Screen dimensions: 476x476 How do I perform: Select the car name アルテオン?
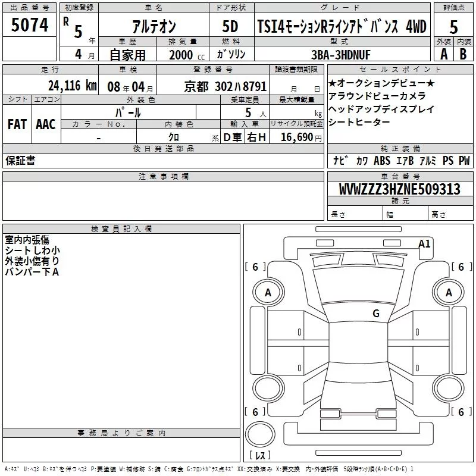tap(154, 27)
